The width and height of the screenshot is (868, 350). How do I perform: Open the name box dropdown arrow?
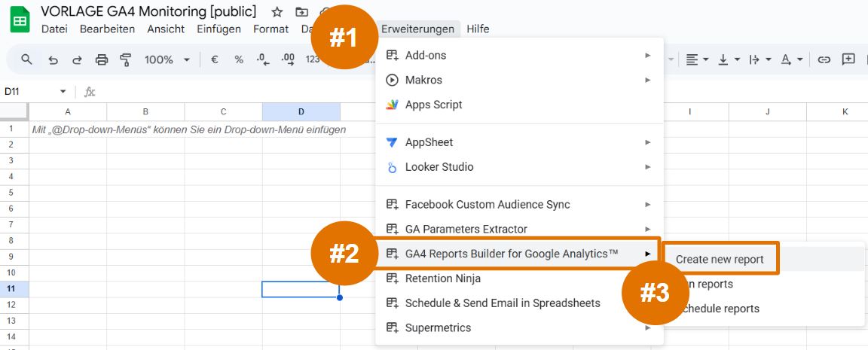click(63, 92)
